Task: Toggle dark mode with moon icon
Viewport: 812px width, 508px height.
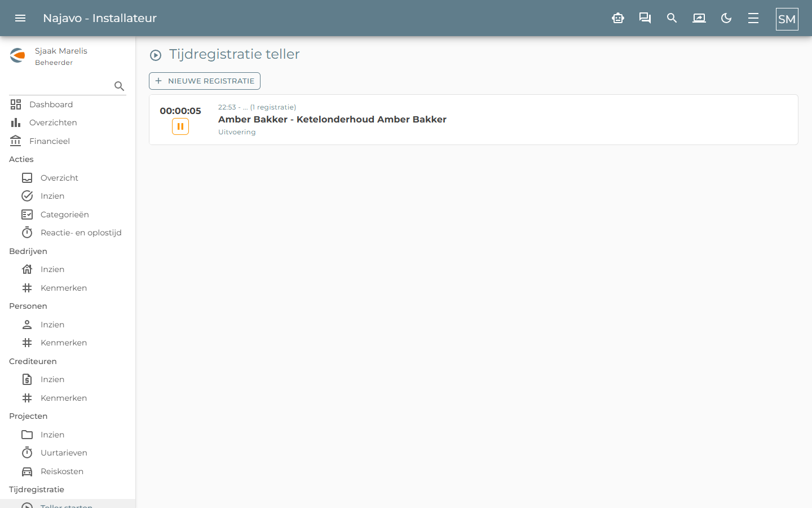Action: [x=726, y=18]
